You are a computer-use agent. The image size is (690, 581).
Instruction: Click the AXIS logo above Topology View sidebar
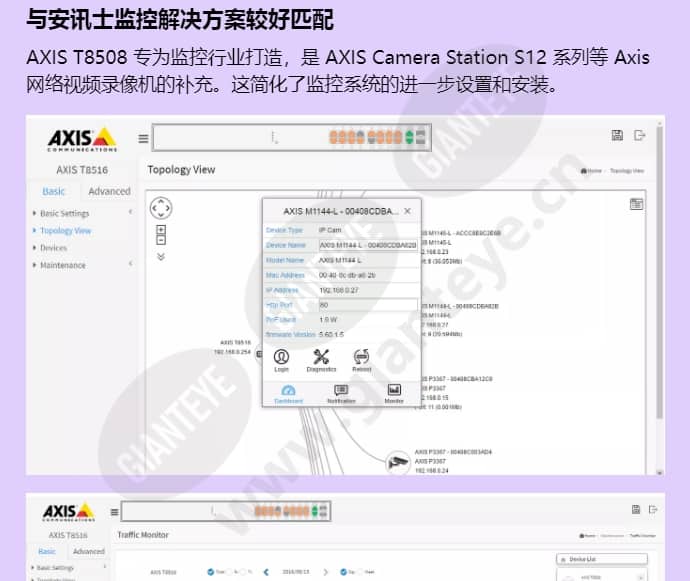click(82, 140)
